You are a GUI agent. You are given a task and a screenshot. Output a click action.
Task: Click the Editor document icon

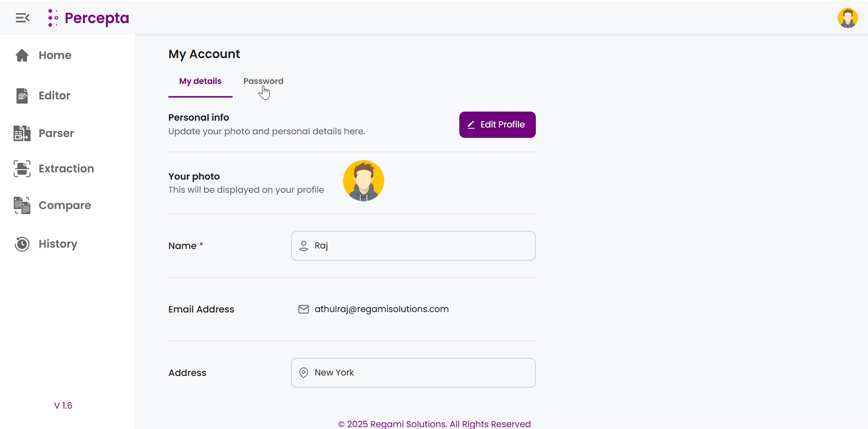[x=22, y=95]
